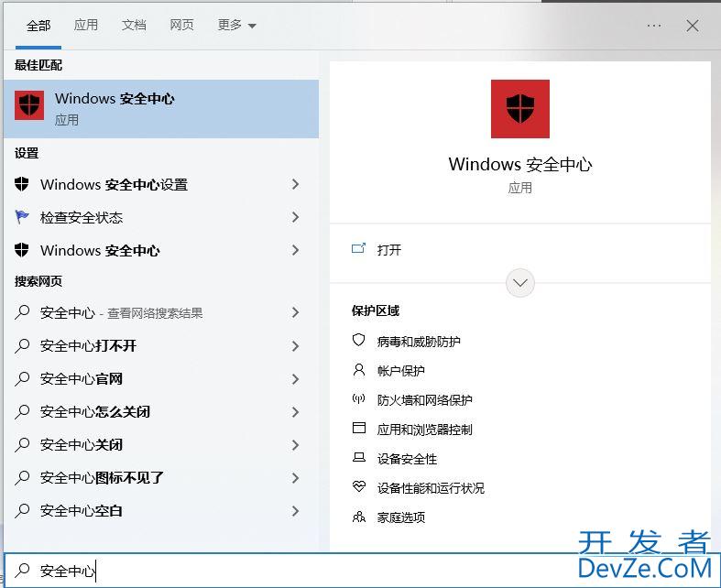Click Windows 安全中心 title in preview pane
The height and width of the screenshot is (588, 721).
point(520,164)
